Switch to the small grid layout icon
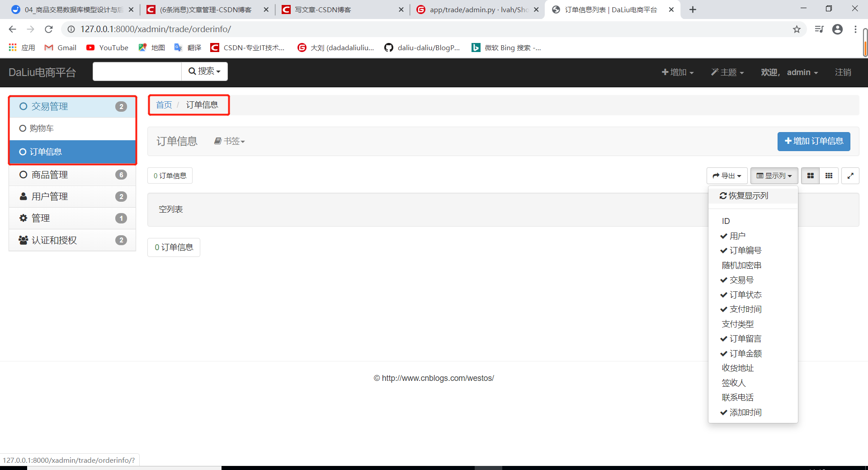The height and width of the screenshot is (470, 868). point(829,176)
